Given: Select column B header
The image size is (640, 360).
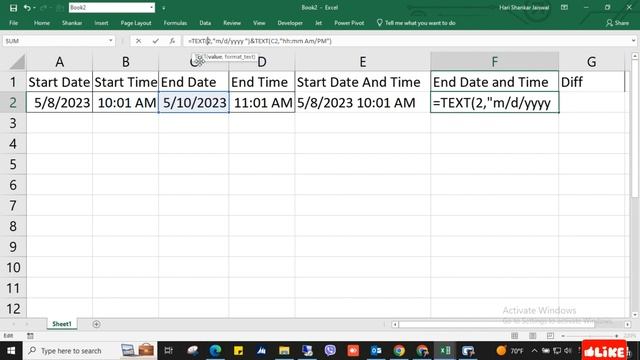Looking at the screenshot, I should pyautogui.click(x=126, y=62).
